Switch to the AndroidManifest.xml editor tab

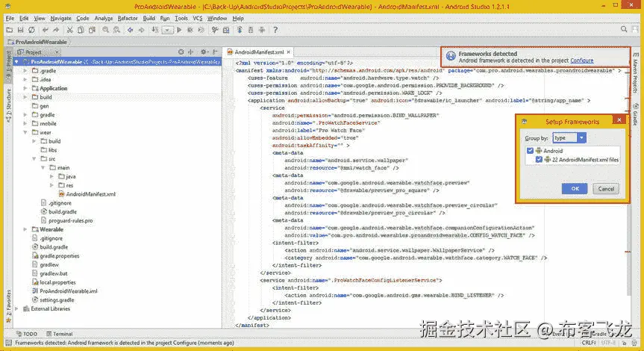coord(259,52)
